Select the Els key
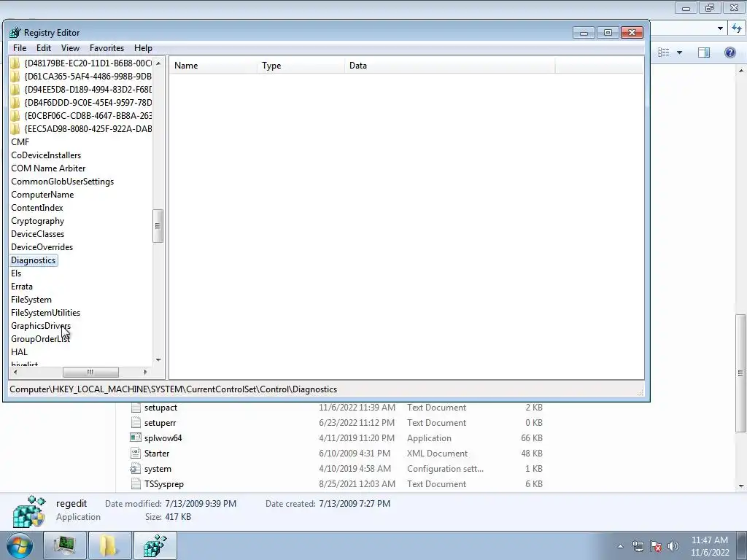This screenshot has height=560, width=747. click(x=16, y=273)
